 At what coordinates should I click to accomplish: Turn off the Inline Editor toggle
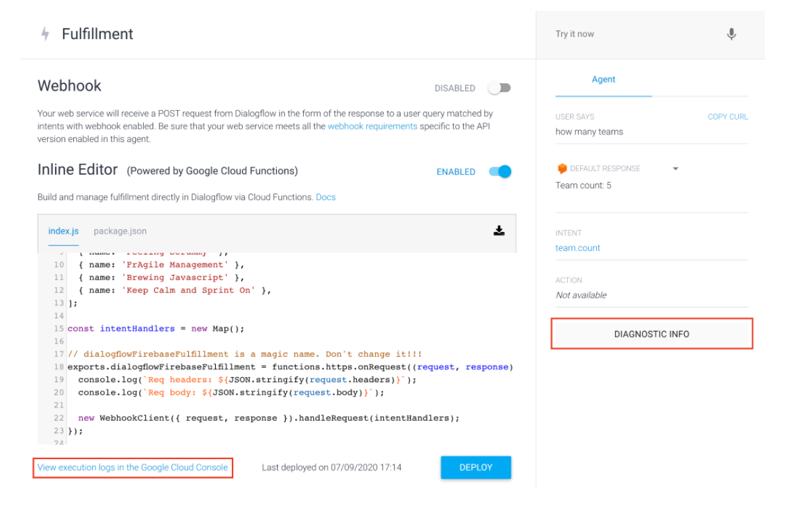[x=500, y=171]
